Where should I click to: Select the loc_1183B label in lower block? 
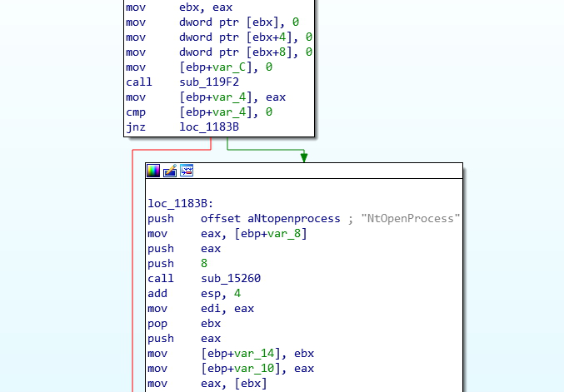pos(178,203)
